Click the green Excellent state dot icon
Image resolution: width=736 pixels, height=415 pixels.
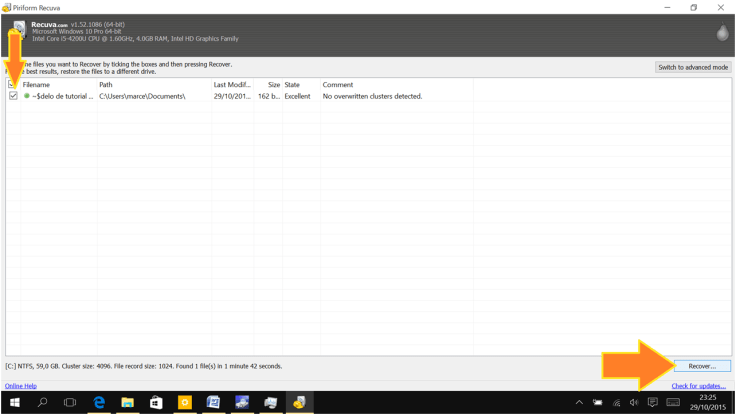point(27,96)
